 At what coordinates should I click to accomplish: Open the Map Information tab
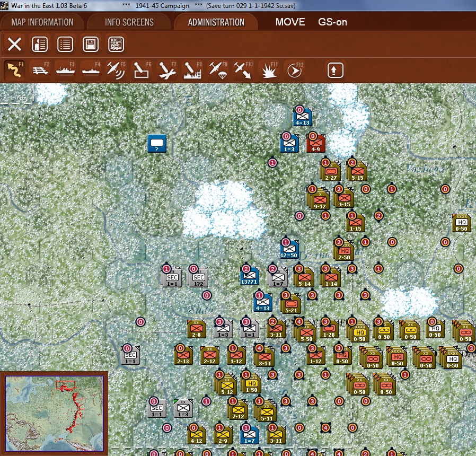(42, 22)
